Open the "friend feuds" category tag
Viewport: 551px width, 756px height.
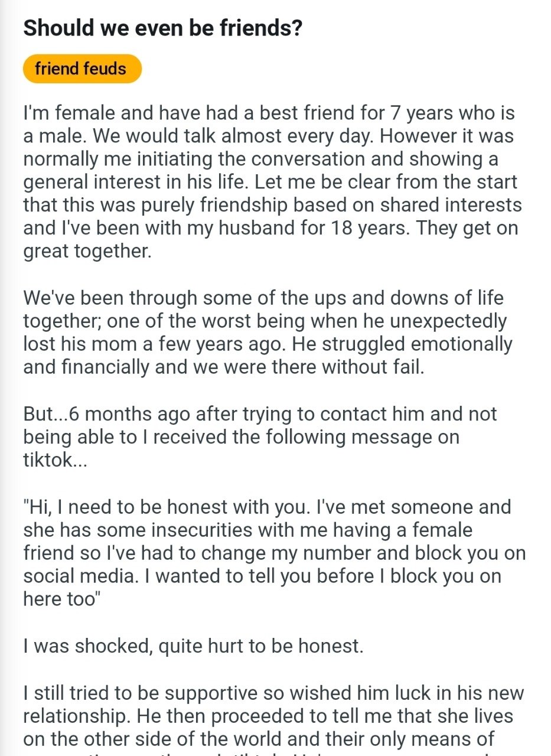pyautogui.click(x=82, y=69)
